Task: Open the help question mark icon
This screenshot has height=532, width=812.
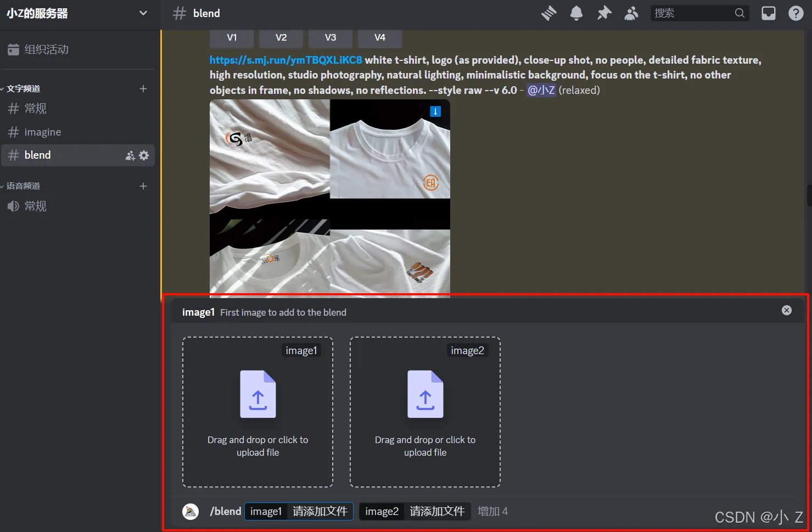Action: [x=796, y=13]
